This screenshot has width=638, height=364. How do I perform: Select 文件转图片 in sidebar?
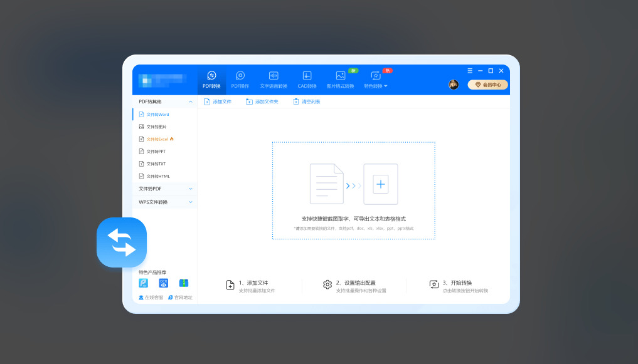pos(165,127)
